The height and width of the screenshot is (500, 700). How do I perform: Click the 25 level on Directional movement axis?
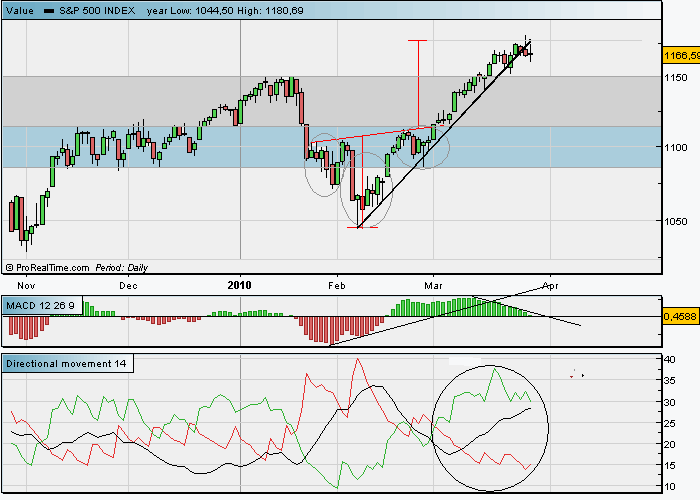[670, 423]
